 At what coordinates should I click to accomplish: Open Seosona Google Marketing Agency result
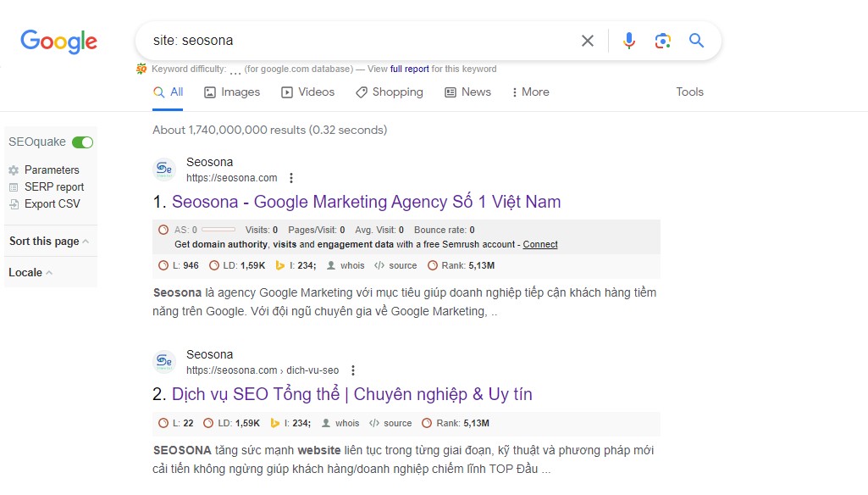coord(366,202)
